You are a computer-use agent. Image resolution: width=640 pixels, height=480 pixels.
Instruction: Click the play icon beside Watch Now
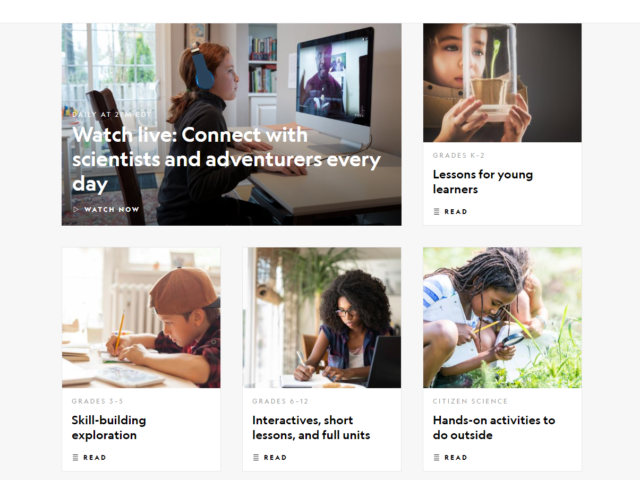(76, 209)
